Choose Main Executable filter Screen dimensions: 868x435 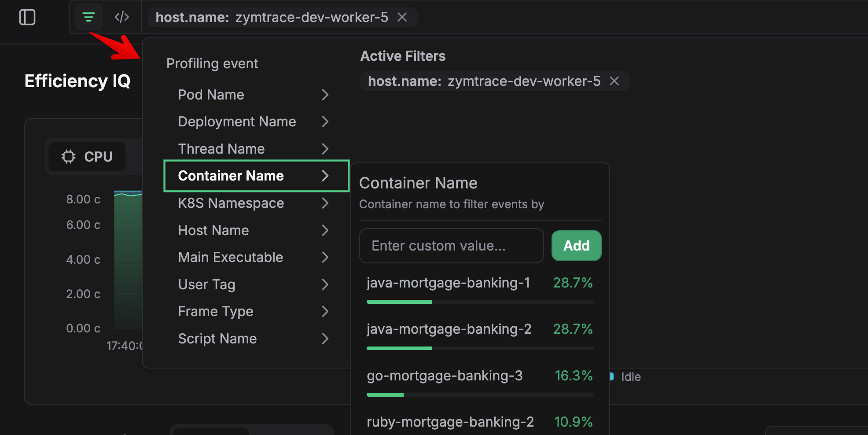click(230, 257)
